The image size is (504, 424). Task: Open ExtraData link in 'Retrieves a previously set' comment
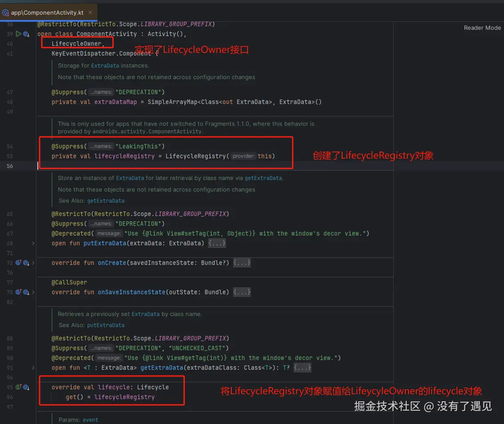pos(145,314)
